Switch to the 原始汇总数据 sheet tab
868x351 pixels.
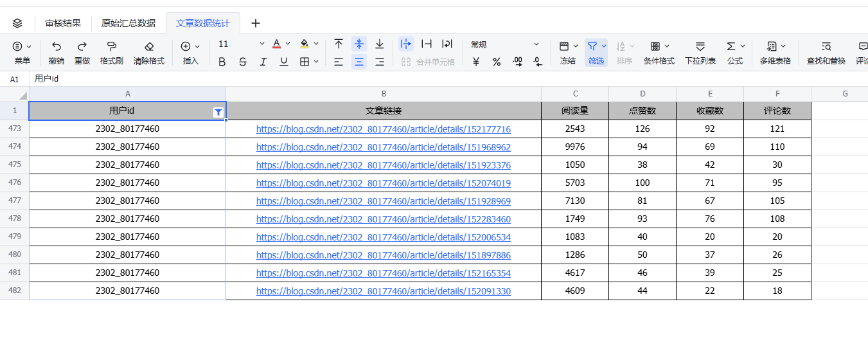coord(128,23)
